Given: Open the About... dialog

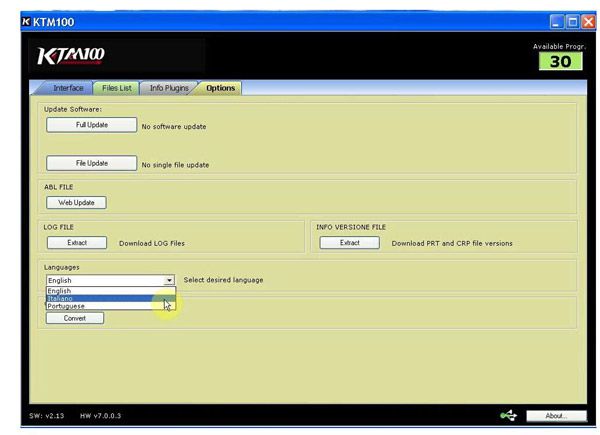Looking at the screenshot, I should click(x=557, y=415).
